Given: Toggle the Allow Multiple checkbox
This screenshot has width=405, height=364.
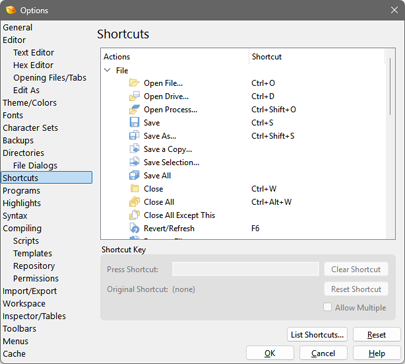Looking at the screenshot, I should [x=327, y=307].
